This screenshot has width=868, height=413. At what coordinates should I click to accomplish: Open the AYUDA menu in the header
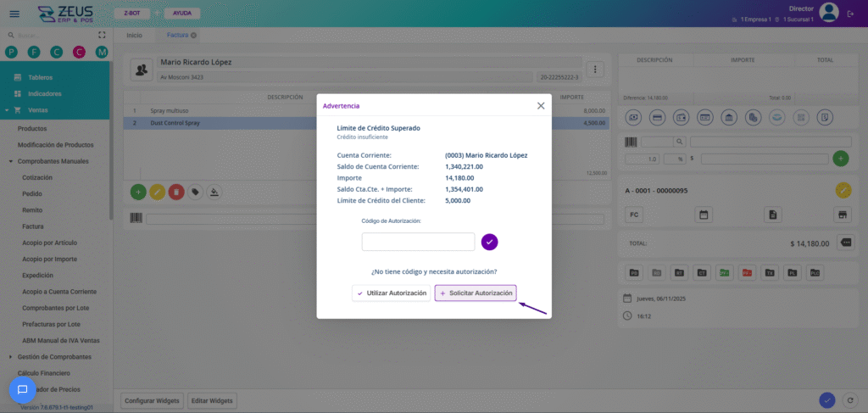(181, 14)
